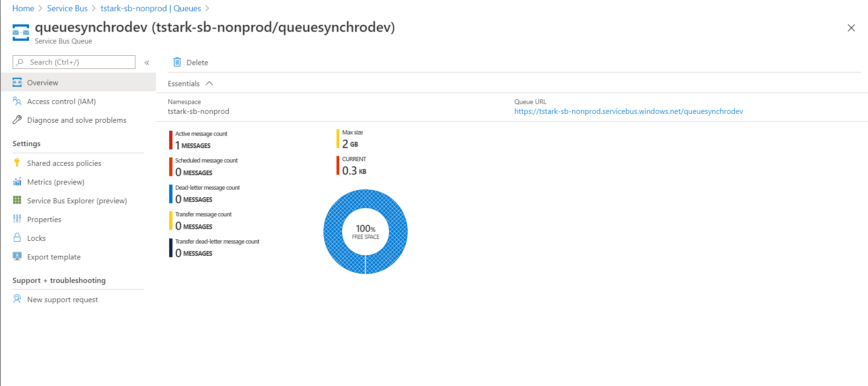Collapse the sidebar menu with the double chevron
The width and height of the screenshot is (868, 386).
[x=147, y=62]
